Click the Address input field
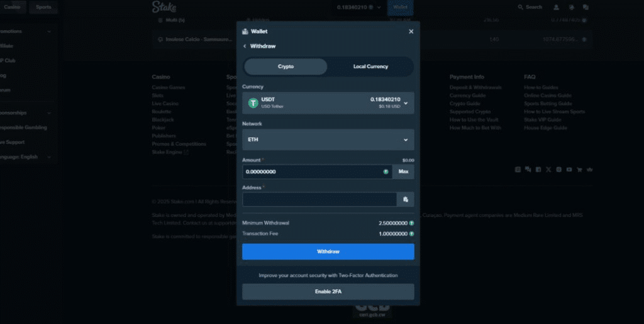 click(319, 199)
